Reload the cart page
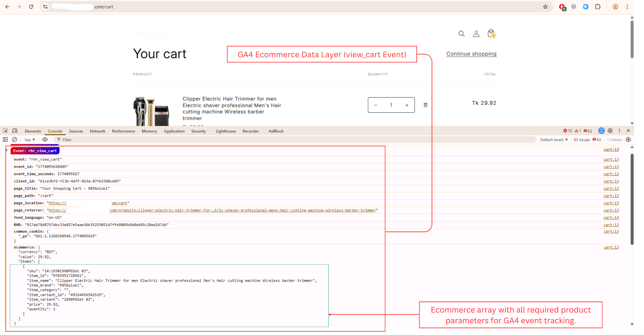This screenshot has width=644, height=335. pyautogui.click(x=31, y=7)
